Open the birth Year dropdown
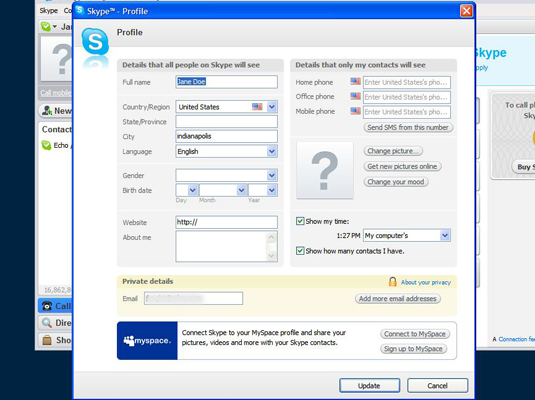 pos(272,190)
